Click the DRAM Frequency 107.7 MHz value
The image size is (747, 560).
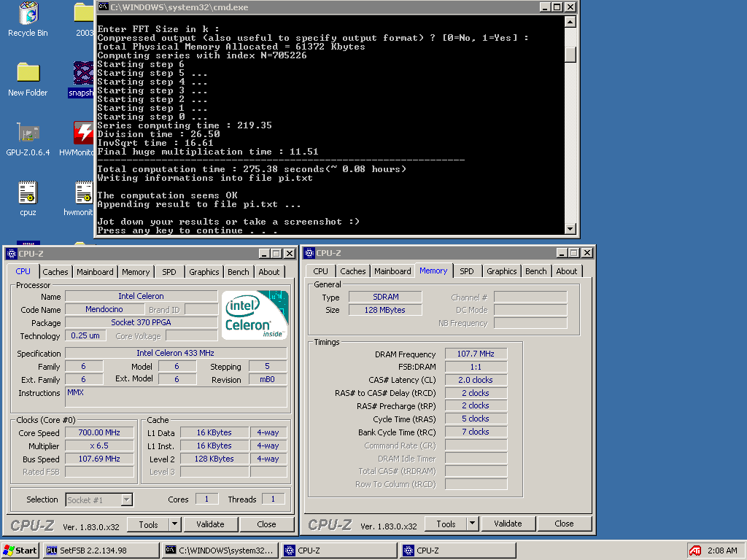tap(476, 354)
